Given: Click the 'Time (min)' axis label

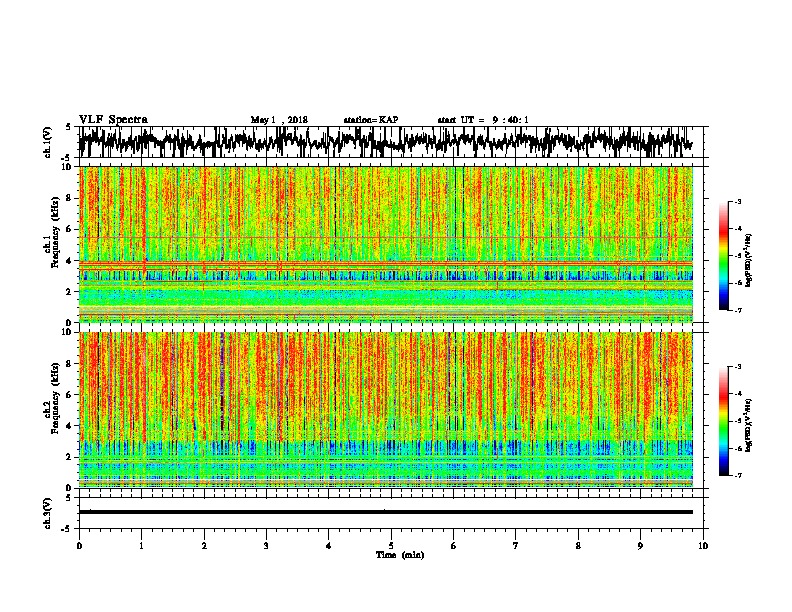Looking at the screenshot, I should click(x=400, y=555).
